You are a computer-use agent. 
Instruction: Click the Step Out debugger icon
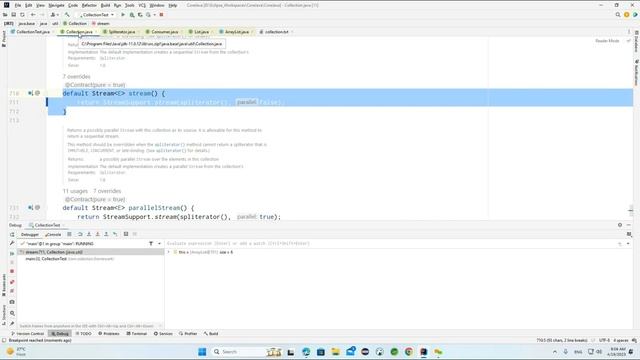(x=106, y=234)
